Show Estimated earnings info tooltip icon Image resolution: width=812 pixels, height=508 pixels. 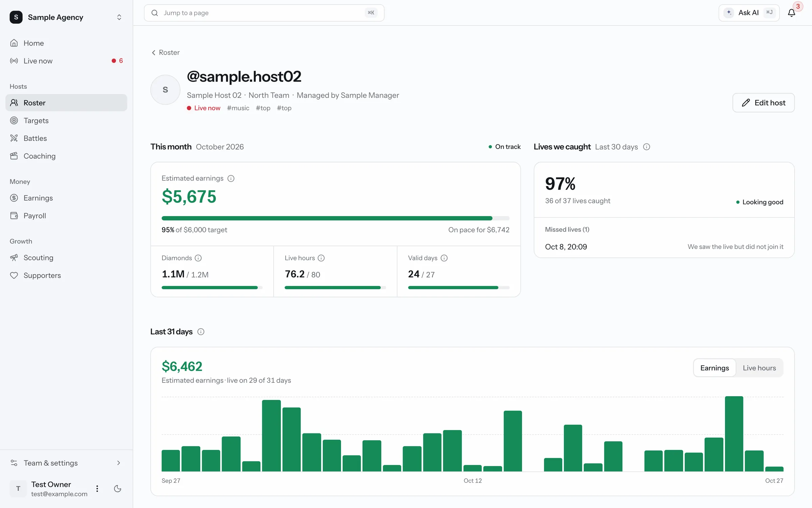(x=231, y=178)
